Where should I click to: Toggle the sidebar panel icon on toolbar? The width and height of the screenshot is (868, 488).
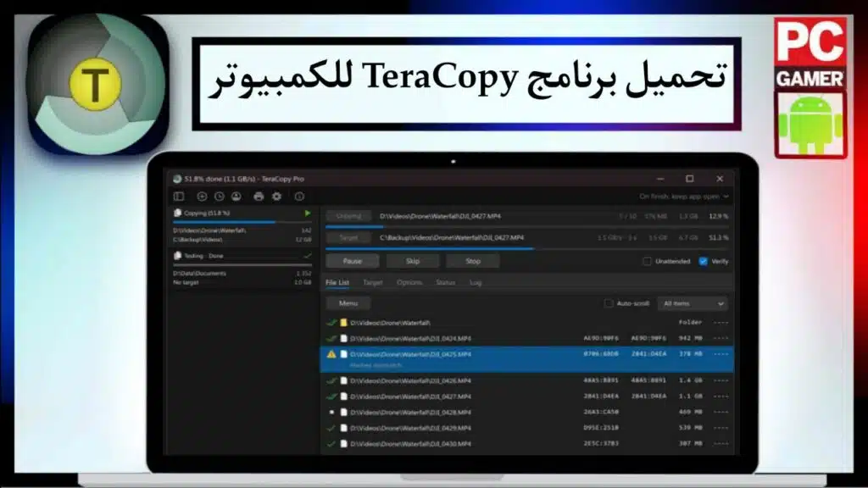(x=178, y=196)
